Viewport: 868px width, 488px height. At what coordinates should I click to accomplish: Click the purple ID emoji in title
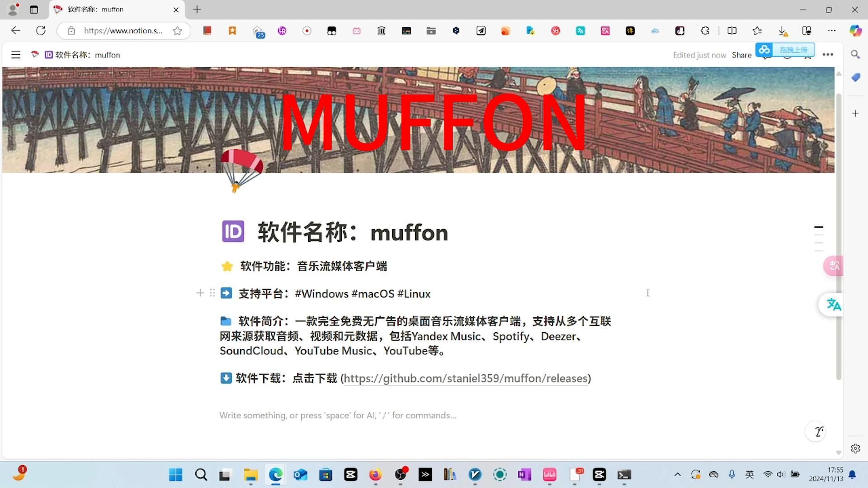tap(233, 231)
